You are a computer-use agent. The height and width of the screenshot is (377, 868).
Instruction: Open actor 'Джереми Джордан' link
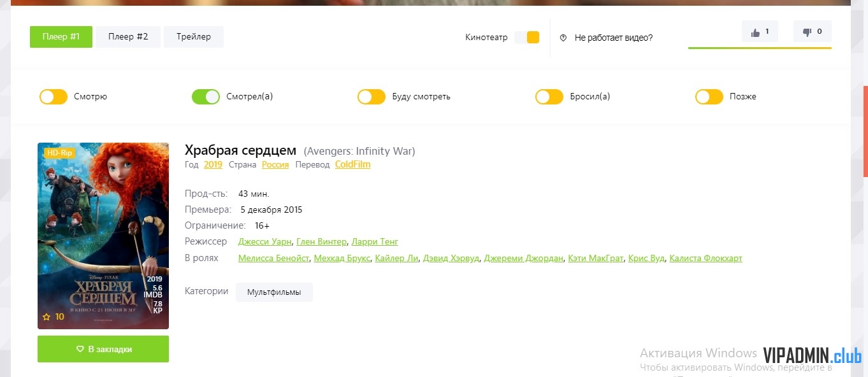(x=524, y=259)
